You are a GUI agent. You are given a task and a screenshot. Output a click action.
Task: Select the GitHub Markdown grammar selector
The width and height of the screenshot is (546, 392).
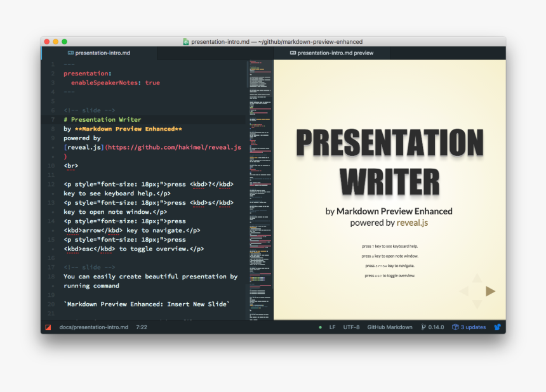point(390,327)
